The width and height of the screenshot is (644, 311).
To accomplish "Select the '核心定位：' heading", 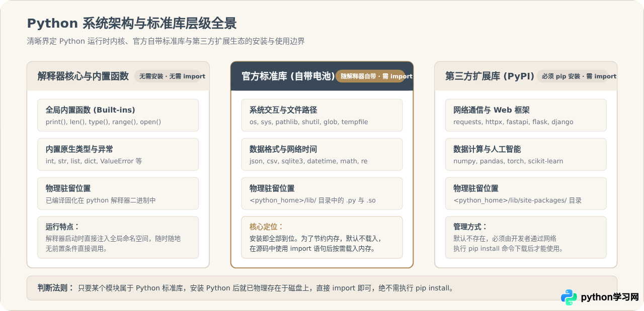I will pyautogui.click(x=267, y=227).
